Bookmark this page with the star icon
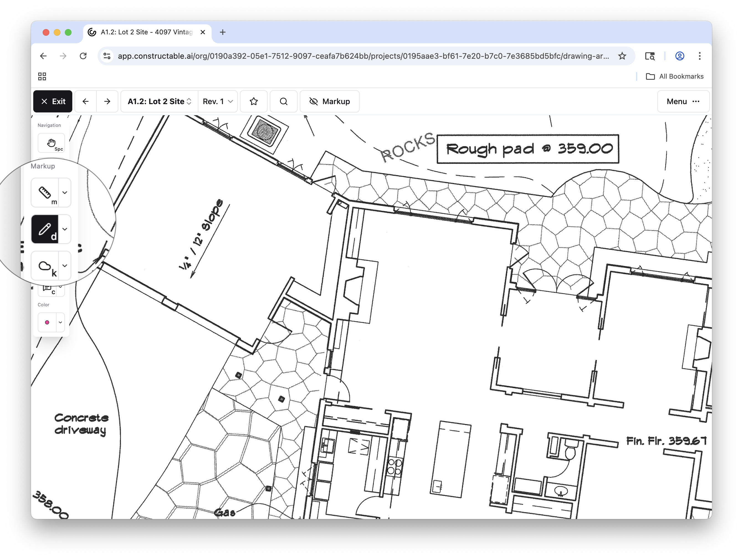This screenshot has height=560, width=743. pos(622,56)
